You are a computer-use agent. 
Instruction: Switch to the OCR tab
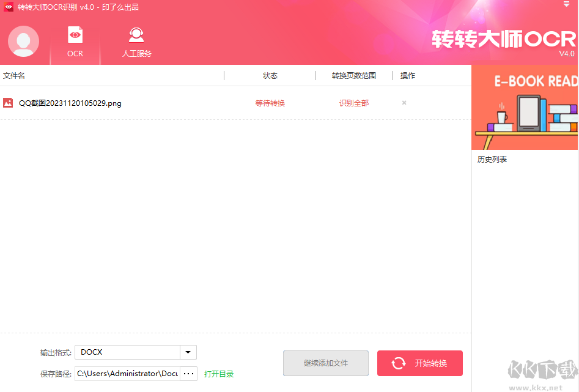click(75, 53)
